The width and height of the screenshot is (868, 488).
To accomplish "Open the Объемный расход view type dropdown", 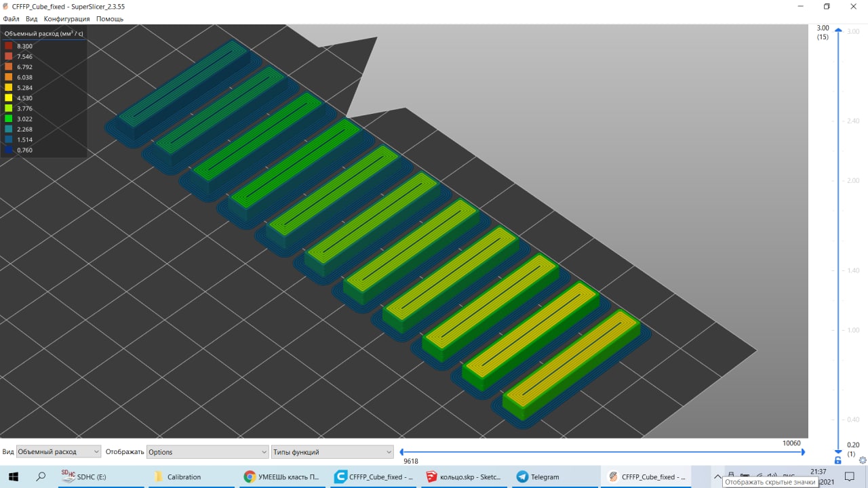I will (x=58, y=451).
